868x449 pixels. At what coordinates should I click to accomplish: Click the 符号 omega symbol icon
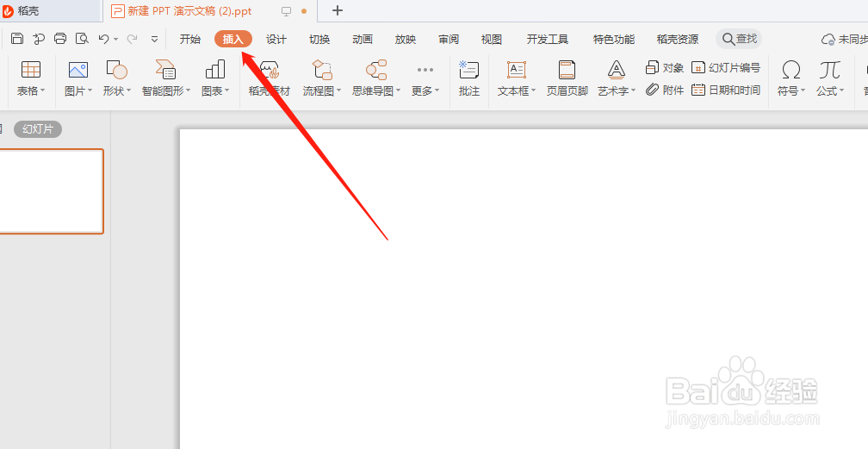[x=791, y=70]
